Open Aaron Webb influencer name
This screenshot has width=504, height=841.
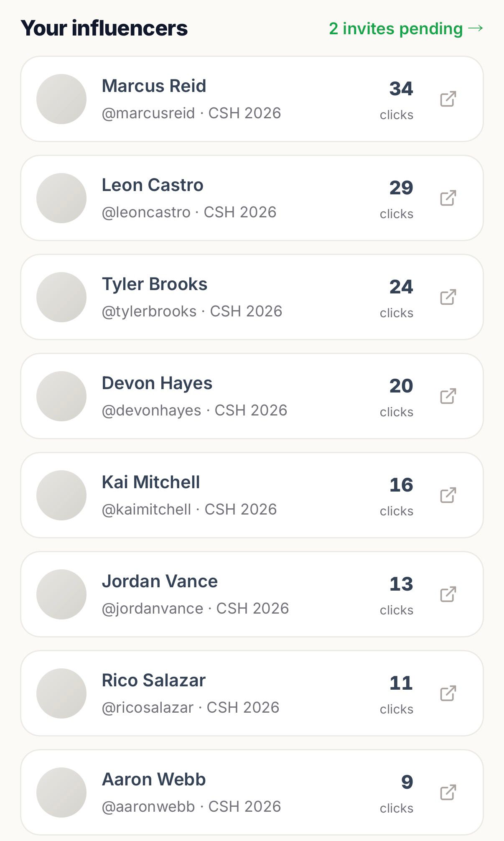coord(154,780)
